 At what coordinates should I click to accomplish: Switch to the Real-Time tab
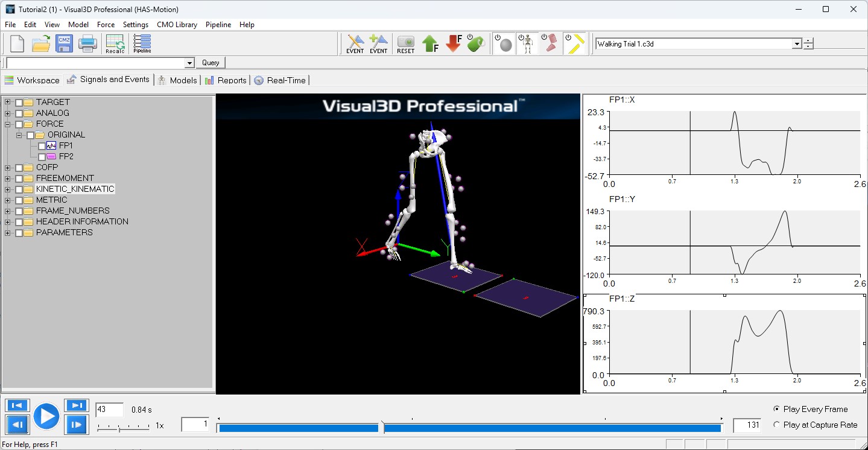[x=280, y=80]
